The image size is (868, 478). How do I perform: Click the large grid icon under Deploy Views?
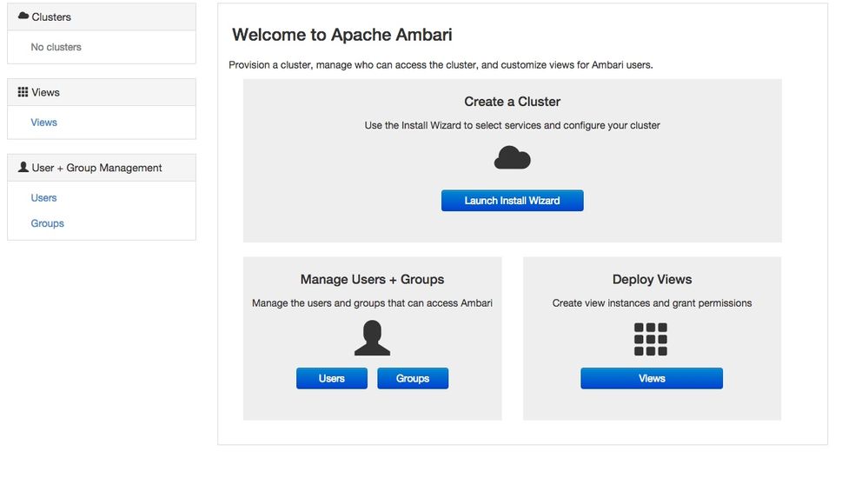point(651,339)
